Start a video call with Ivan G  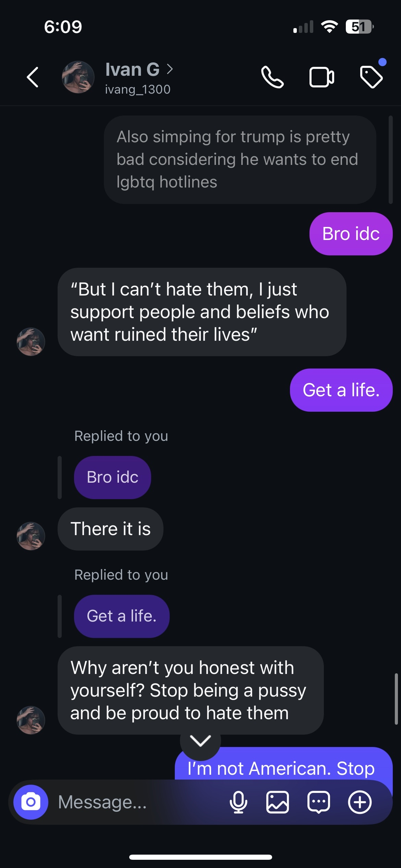pos(321,77)
